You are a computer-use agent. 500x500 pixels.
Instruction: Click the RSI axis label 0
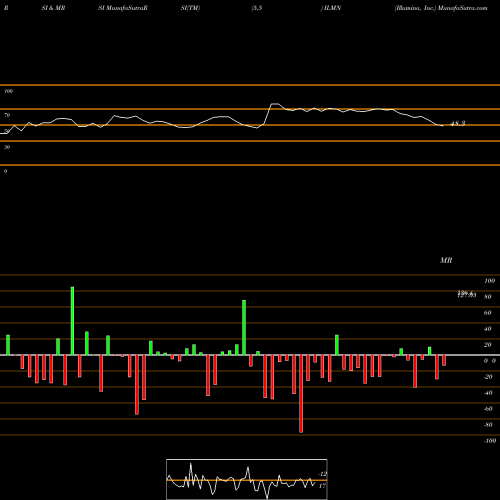click(x=6, y=171)
